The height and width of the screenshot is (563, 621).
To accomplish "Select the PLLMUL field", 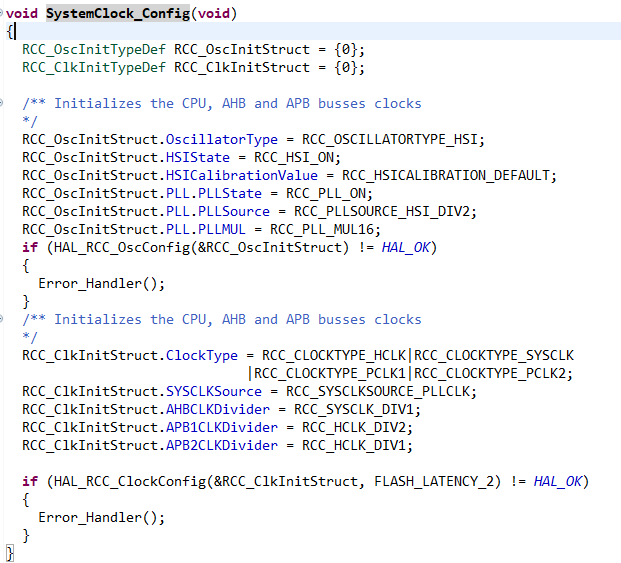I will pyautogui.click(x=222, y=229).
